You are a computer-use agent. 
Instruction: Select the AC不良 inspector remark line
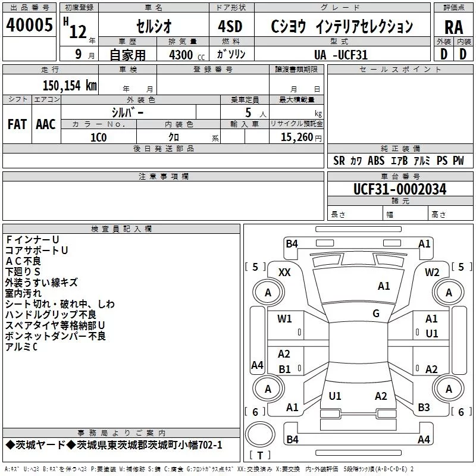coord(23,261)
